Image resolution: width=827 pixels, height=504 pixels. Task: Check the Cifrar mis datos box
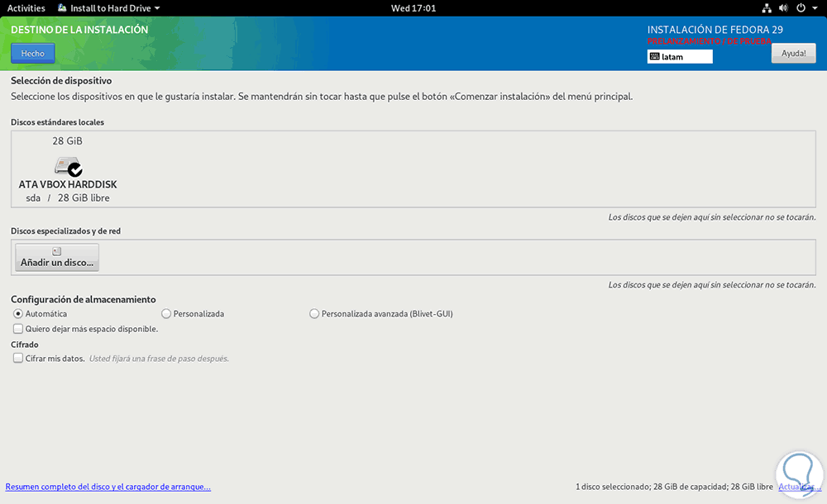[18, 358]
